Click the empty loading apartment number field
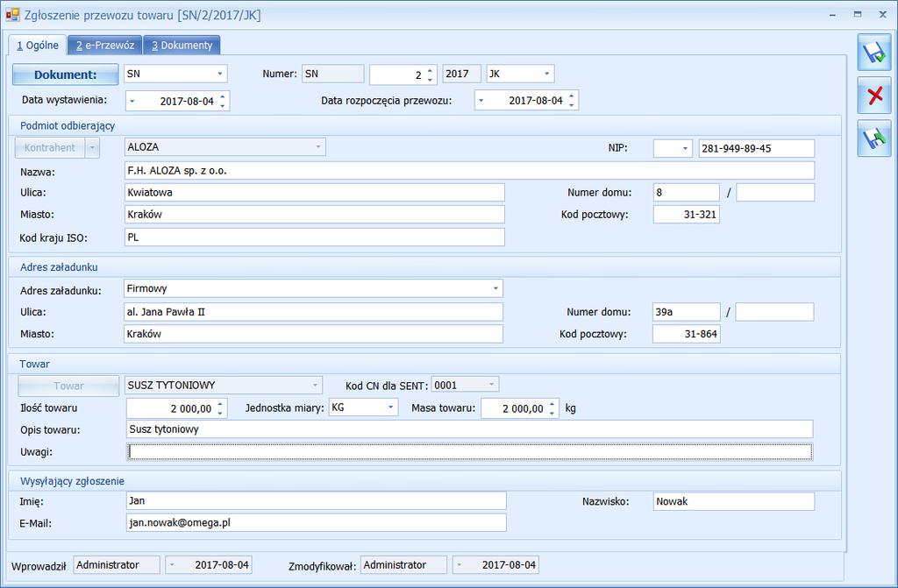The width and height of the screenshot is (898, 588). point(774,312)
